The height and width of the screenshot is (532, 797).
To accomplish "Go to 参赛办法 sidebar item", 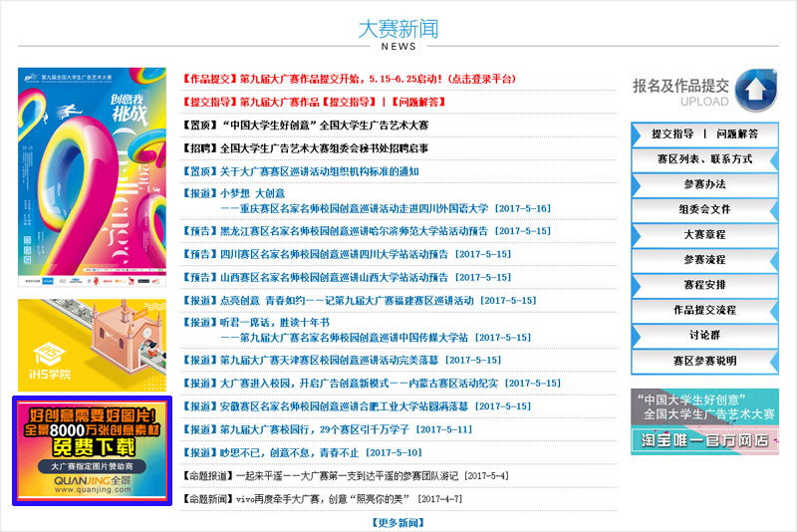I will tap(704, 184).
